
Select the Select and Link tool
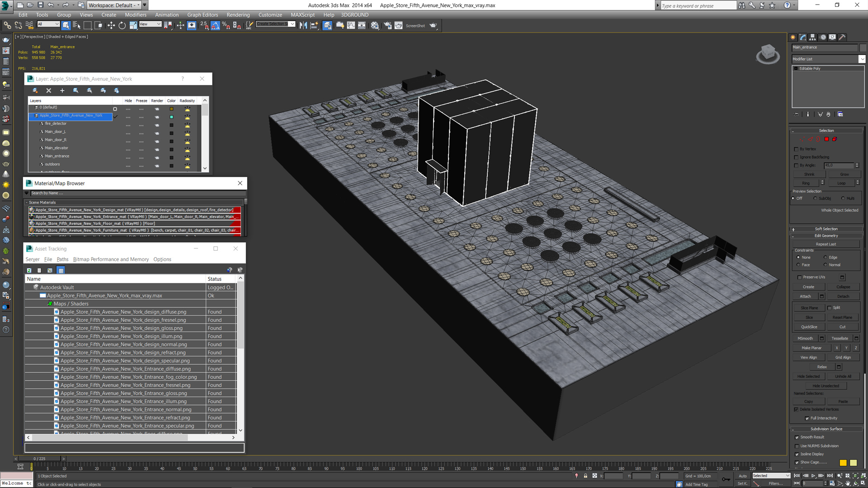[8, 26]
